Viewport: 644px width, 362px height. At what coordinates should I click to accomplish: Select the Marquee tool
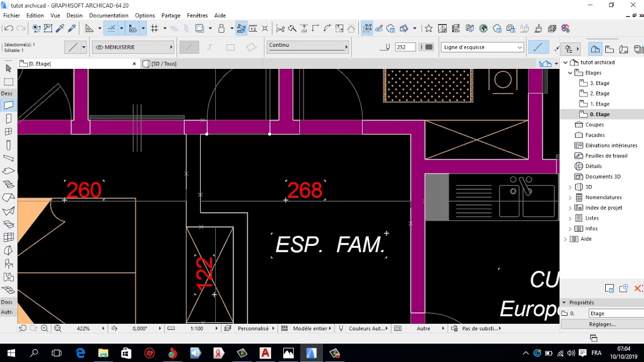[x=9, y=82]
